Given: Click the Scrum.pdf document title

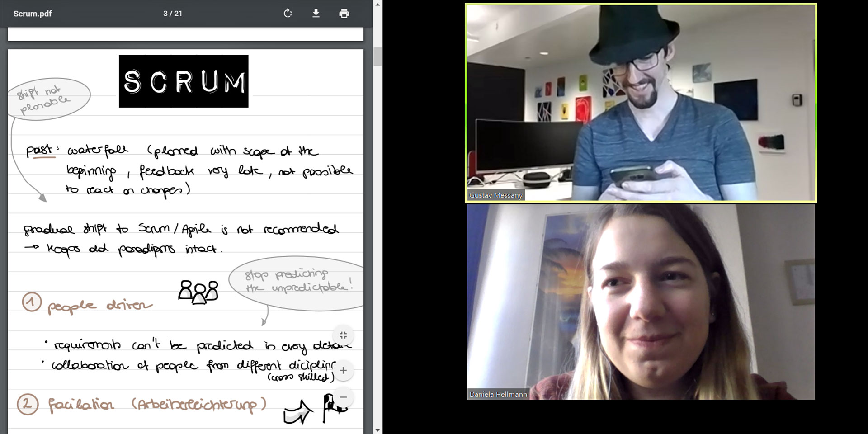Looking at the screenshot, I should click(33, 14).
